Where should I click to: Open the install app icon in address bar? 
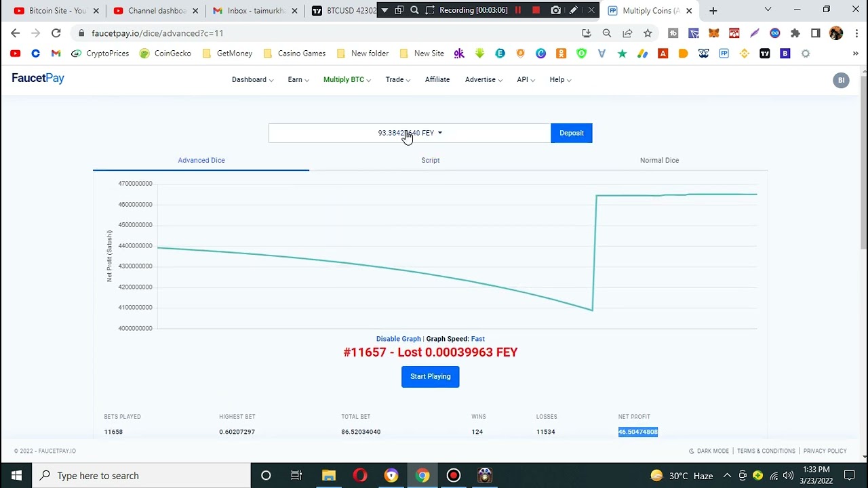coord(587,33)
